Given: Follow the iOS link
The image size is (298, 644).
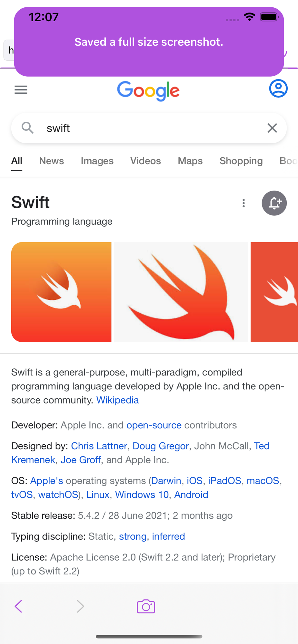Looking at the screenshot, I should 194,481.
